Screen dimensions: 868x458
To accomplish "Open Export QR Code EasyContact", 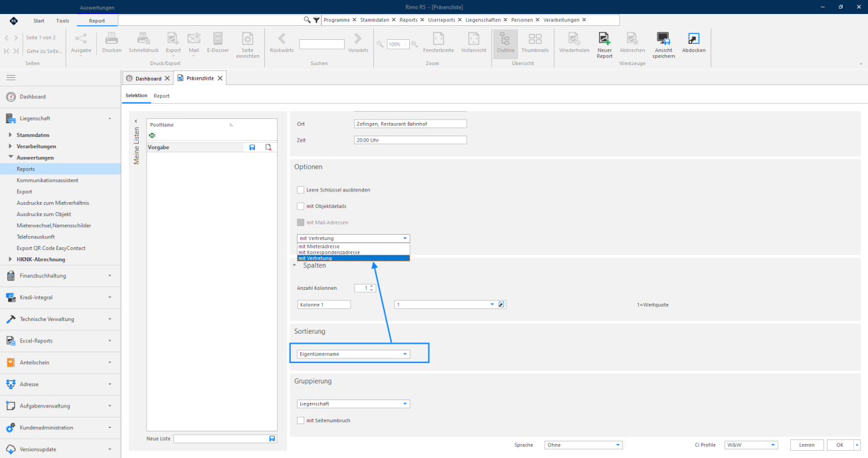I will pyautogui.click(x=52, y=248).
